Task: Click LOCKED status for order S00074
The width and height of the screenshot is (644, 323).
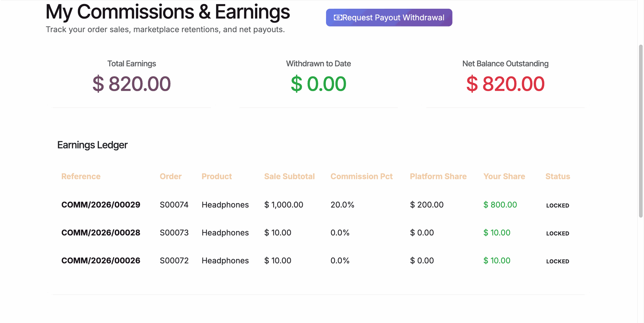Action: (557, 205)
